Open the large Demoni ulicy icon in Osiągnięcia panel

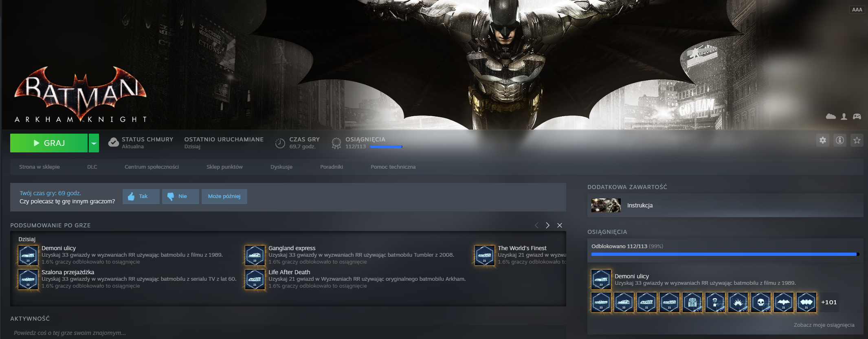(x=601, y=279)
